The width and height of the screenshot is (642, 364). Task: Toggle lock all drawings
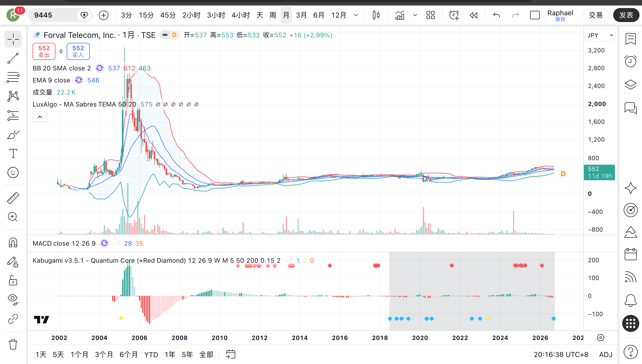tap(13, 281)
